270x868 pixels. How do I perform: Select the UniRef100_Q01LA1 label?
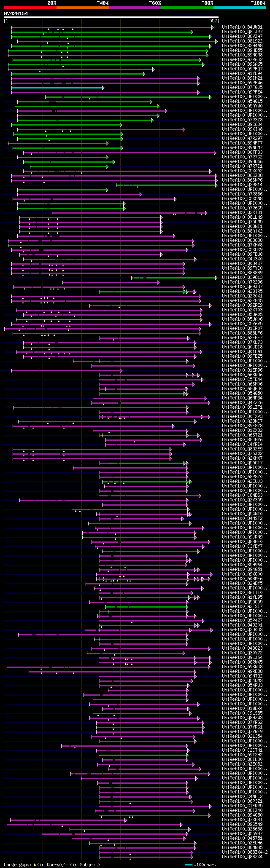click(x=242, y=352)
